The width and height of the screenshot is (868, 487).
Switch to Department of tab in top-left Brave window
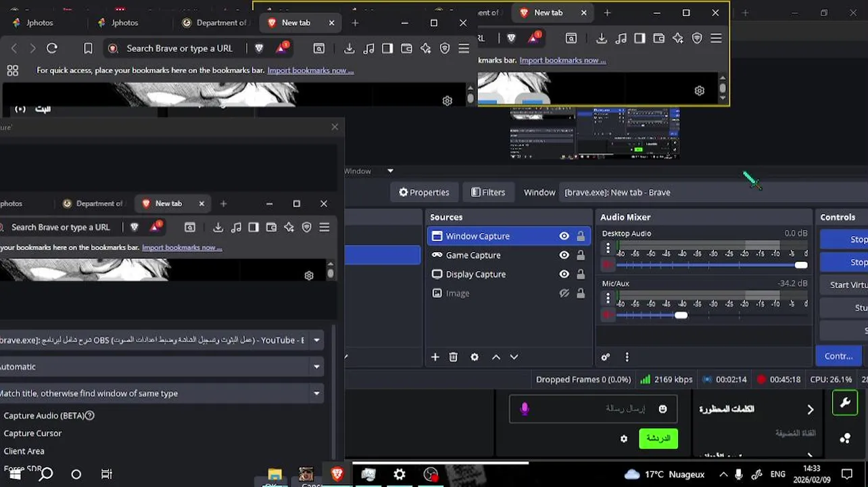pos(216,22)
